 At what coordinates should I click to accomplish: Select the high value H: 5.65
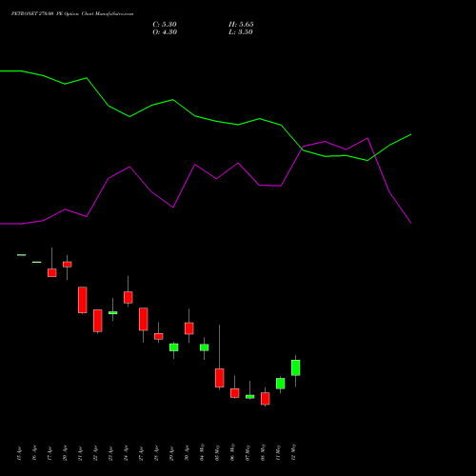coord(241,25)
